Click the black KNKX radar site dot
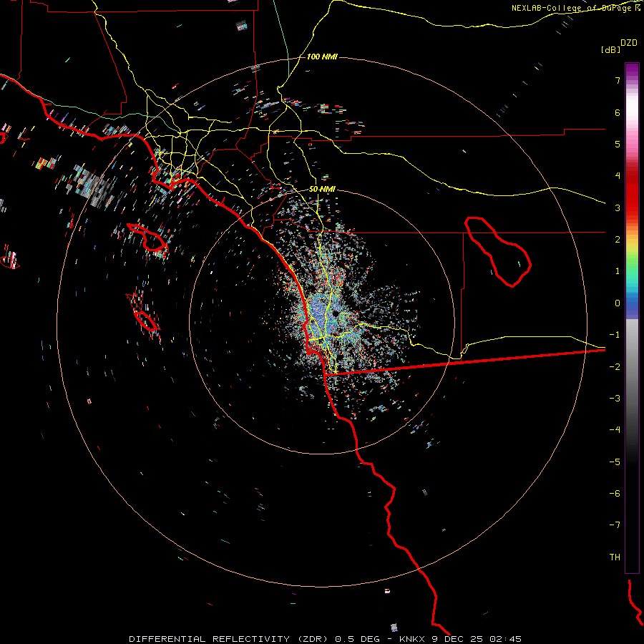Viewport: 644px width, 644px height. pyautogui.click(x=336, y=314)
